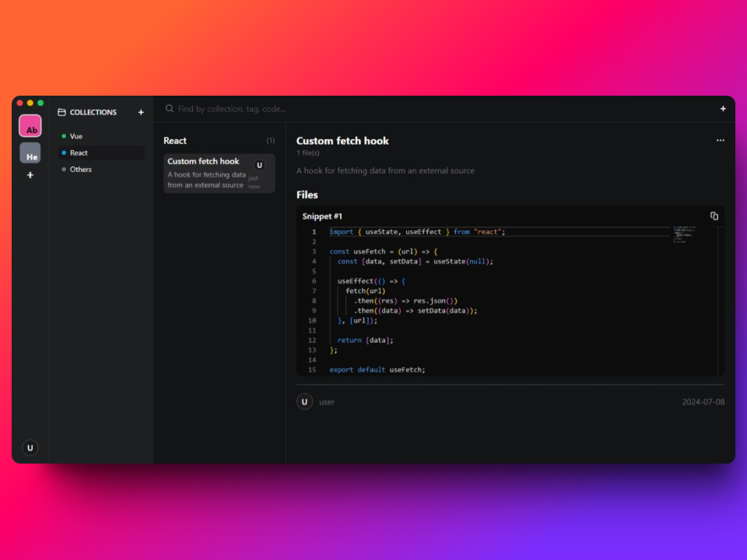The height and width of the screenshot is (560, 747).
Task: Click the green dot next to Vue
Action: [x=65, y=135]
